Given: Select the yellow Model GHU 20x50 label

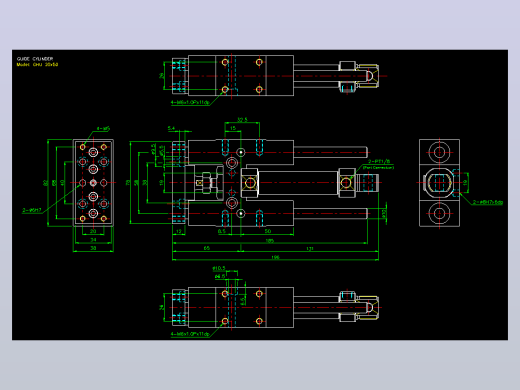Looking at the screenshot, I should click(x=37, y=65).
